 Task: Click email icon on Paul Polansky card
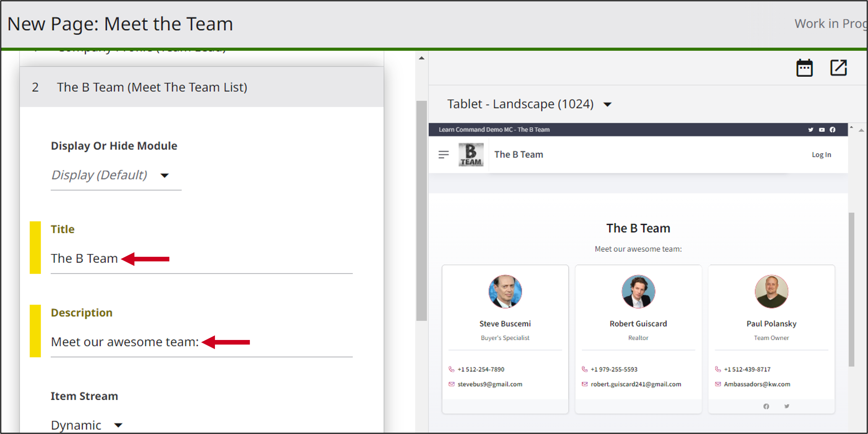[x=718, y=384]
